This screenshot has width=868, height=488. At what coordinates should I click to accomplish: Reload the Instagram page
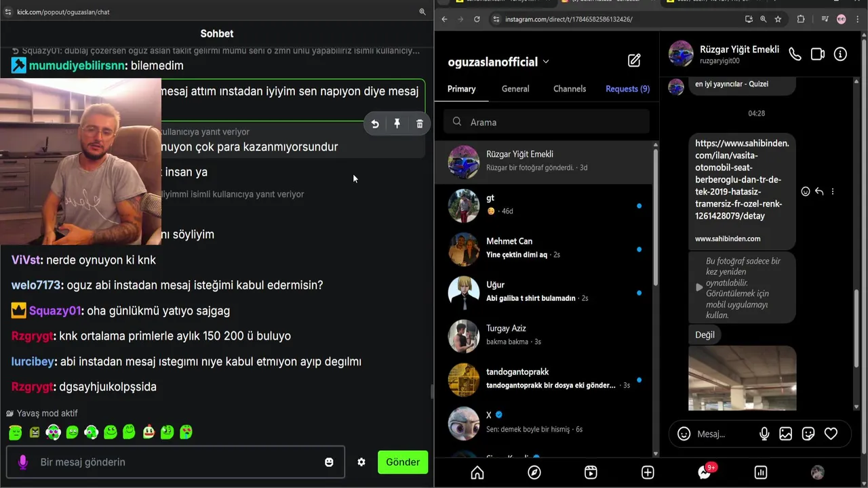(477, 19)
